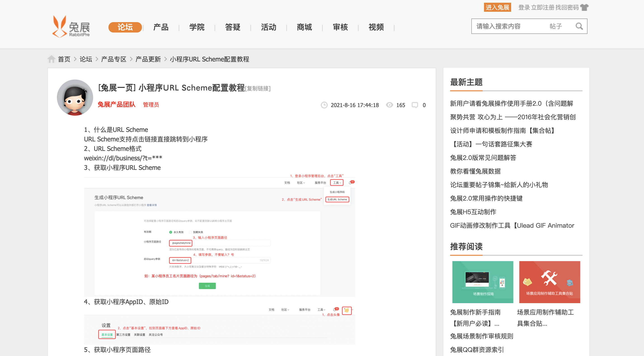Open the 帖子 search type dropdown

(x=555, y=26)
